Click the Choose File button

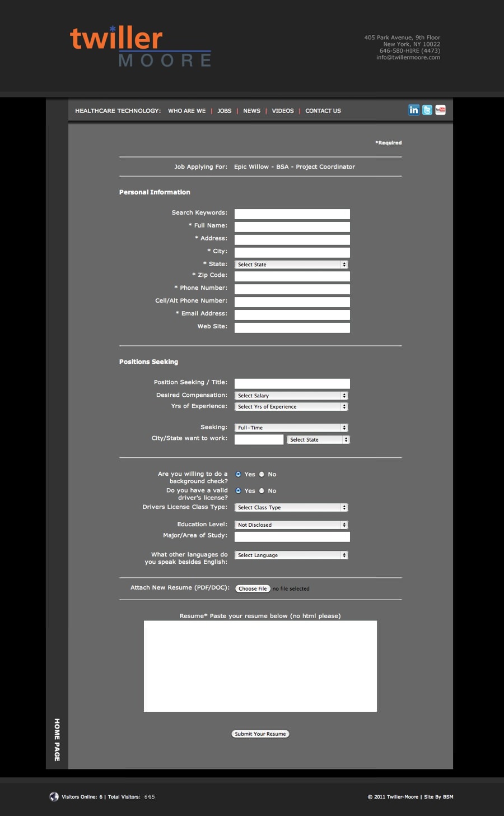[x=253, y=589]
